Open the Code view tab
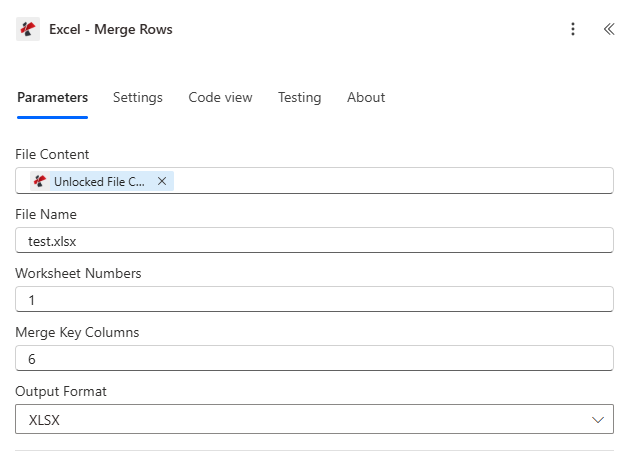Image resolution: width=623 pixels, height=464 pixels. [220, 97]
